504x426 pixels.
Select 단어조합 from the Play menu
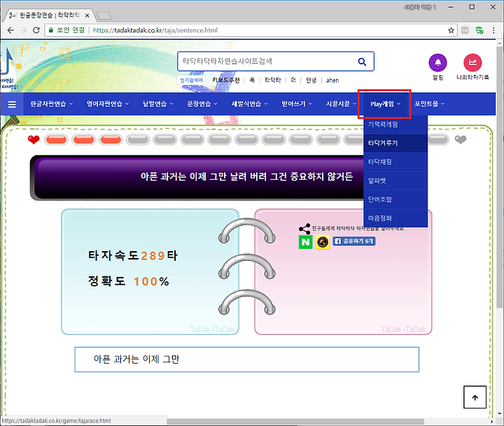[x=395, y=199]
